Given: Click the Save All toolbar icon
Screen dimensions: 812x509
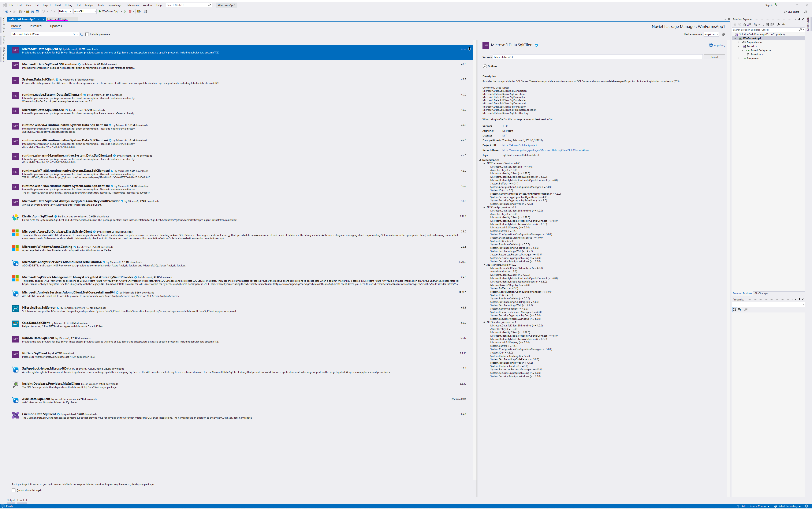Looking at the screenshot, I should tap(37, 11).
